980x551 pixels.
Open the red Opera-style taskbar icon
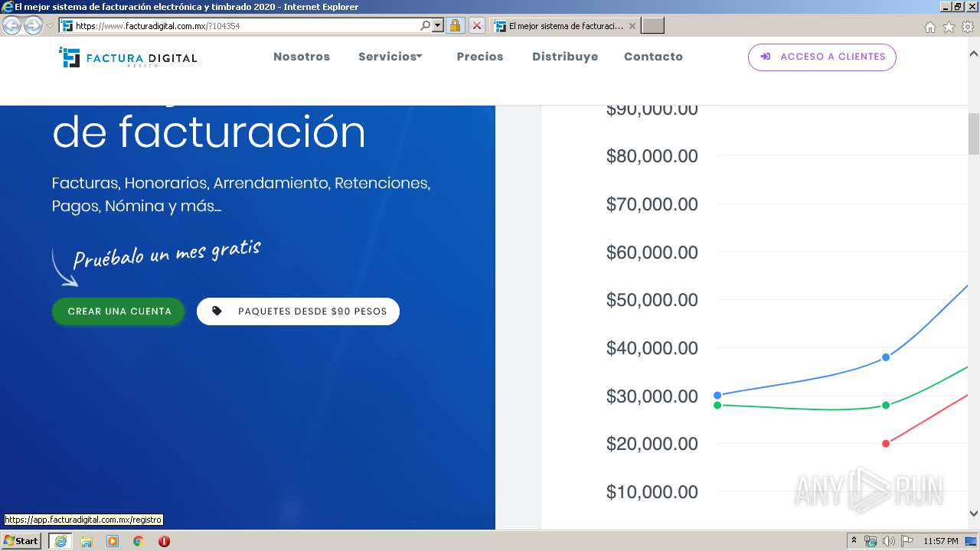point(164,541)
